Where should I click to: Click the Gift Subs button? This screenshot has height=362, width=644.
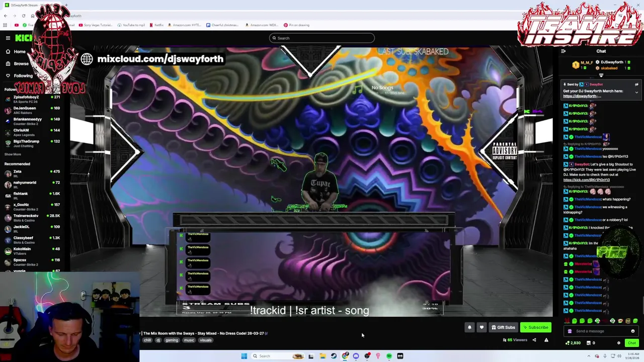coord(503,327)
